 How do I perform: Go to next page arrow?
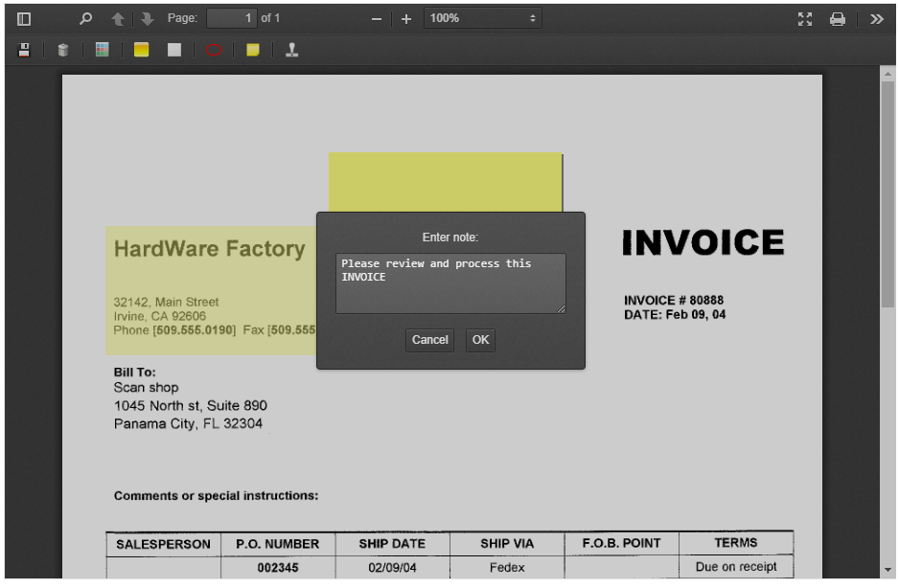148,19
